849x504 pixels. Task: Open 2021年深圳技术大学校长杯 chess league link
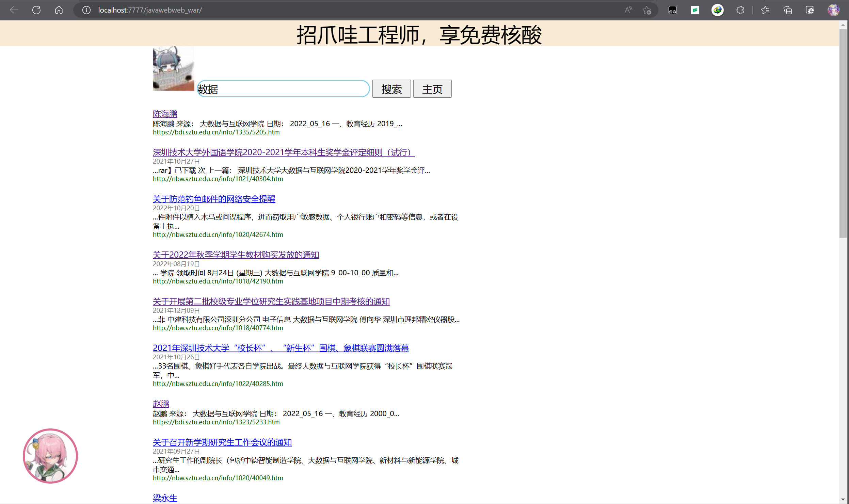click(x=281, y=348)
